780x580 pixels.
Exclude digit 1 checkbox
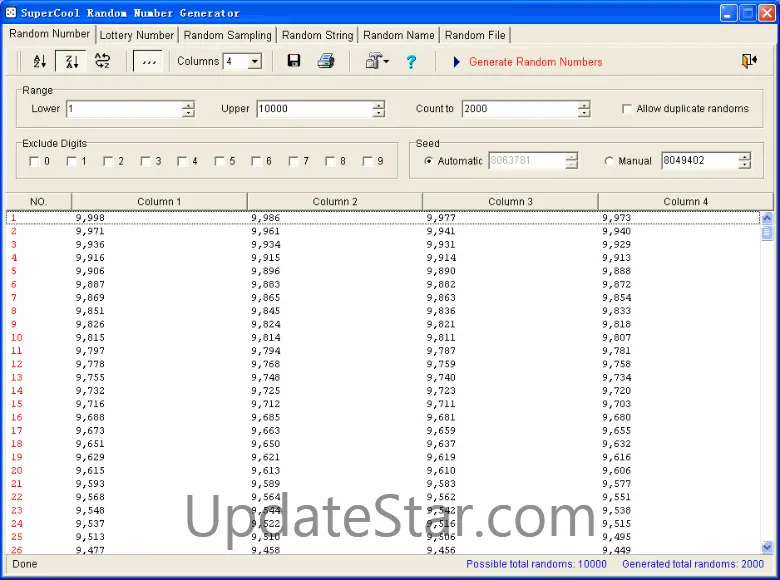click(x=71, y=161)
